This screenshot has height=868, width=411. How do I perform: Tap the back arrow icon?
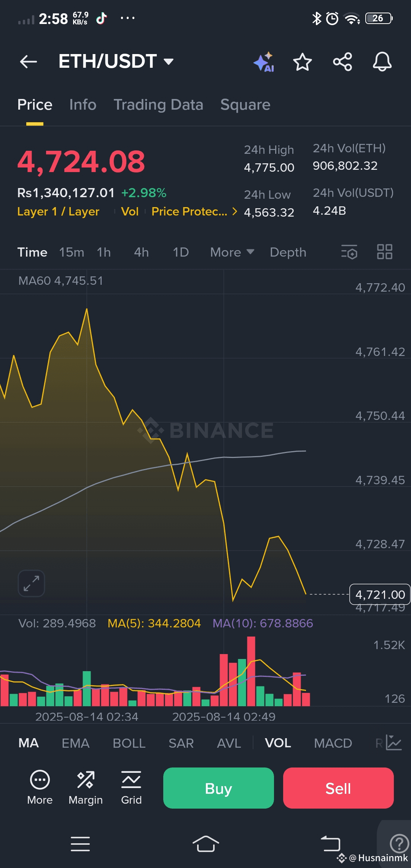(29, 61)
